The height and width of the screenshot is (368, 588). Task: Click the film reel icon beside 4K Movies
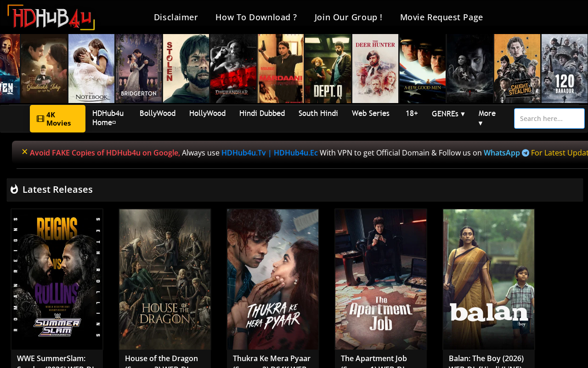pyautogui.click(x=40, y=119)
